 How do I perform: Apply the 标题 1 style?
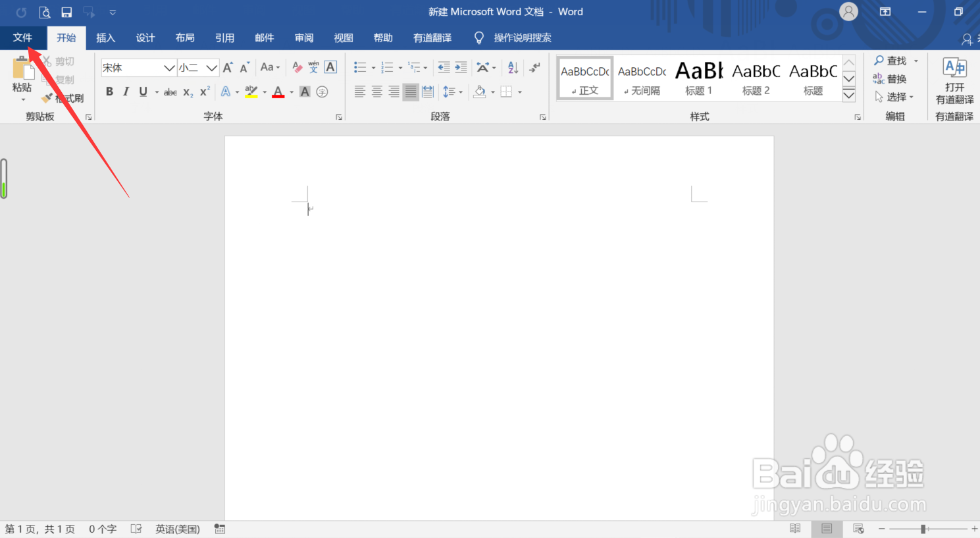pyautogui.click(x=699, y=78)
